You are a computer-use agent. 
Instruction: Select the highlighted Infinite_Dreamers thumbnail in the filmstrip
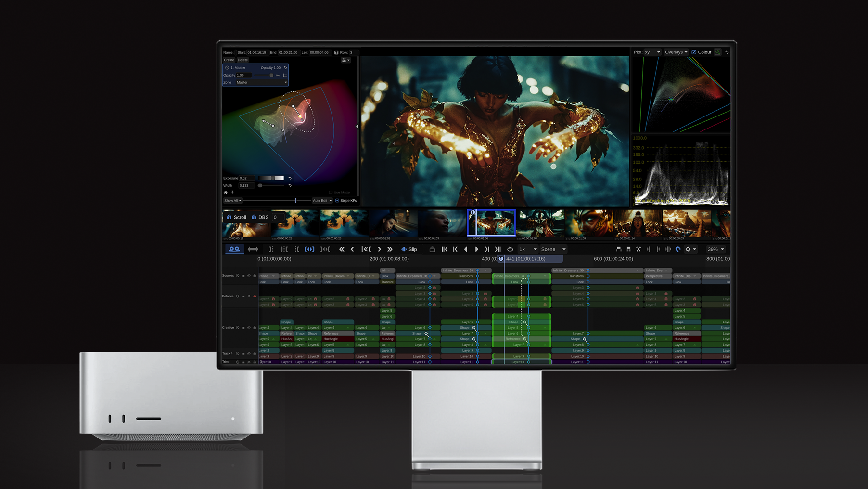click(491, 222)
